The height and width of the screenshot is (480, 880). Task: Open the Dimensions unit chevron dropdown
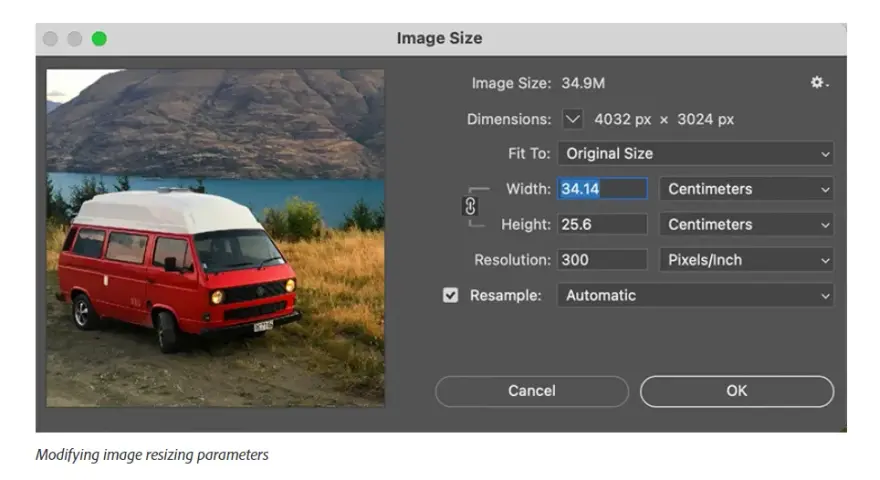click(x=572, y=119)
